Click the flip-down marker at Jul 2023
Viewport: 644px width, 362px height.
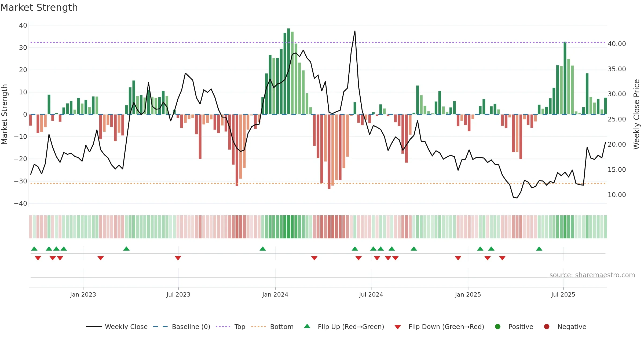click(178, 258)
